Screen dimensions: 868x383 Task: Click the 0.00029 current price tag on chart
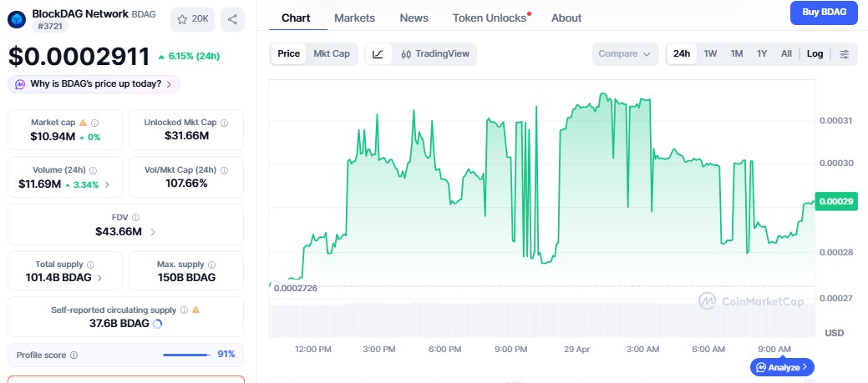(x=836, y=201)
